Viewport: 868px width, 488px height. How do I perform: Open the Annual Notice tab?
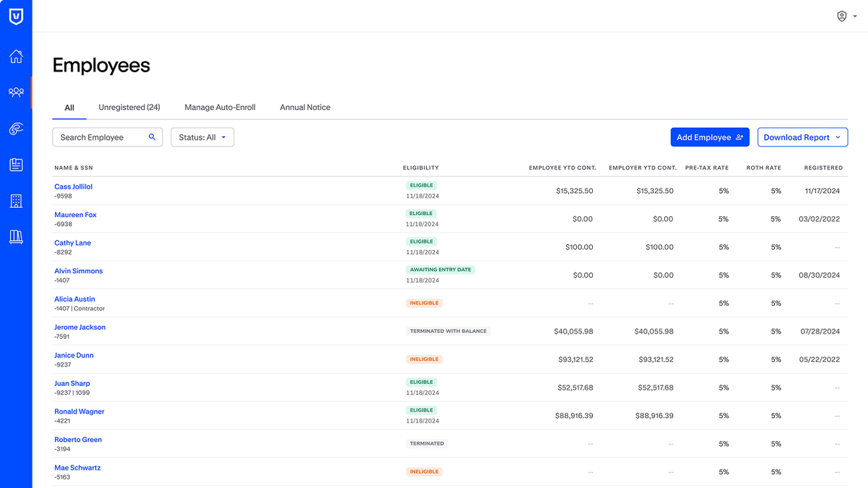coord(305,107)
